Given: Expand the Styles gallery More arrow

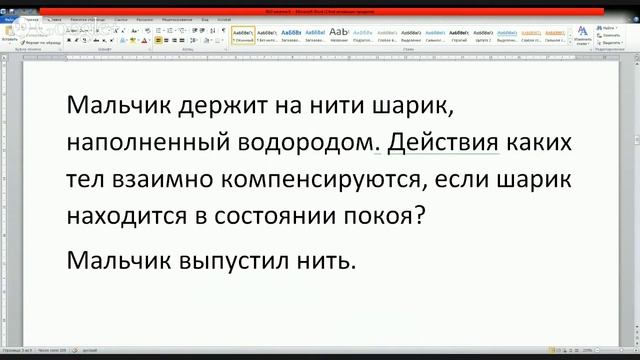Looking at the screenshot, I should [x=570, y=42].
